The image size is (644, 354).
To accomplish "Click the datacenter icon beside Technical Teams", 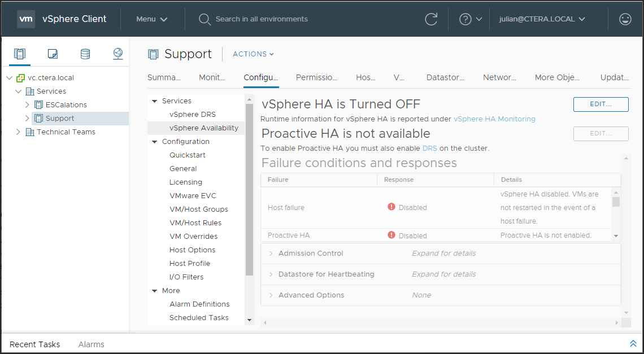I will (x=30, y=132).
